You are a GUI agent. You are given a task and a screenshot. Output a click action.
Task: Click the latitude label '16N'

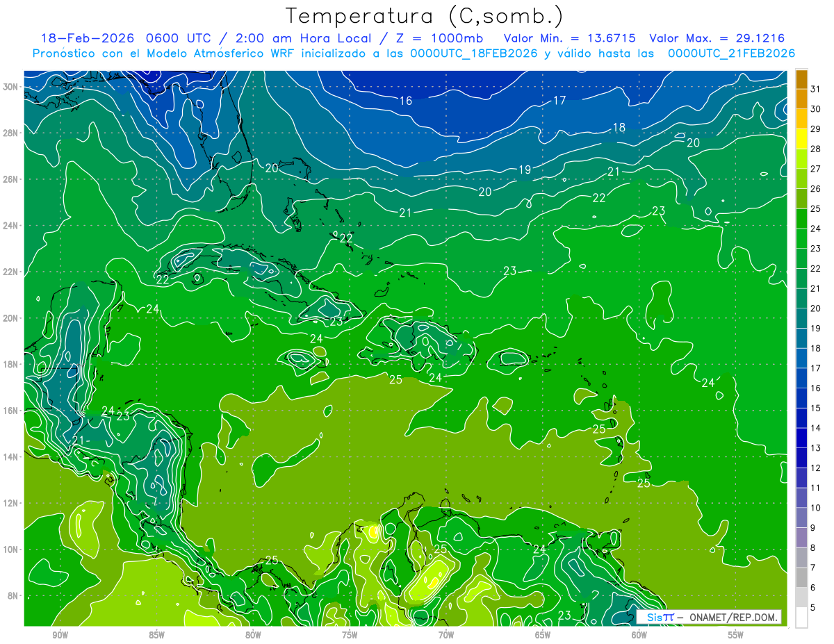point(11,411)
